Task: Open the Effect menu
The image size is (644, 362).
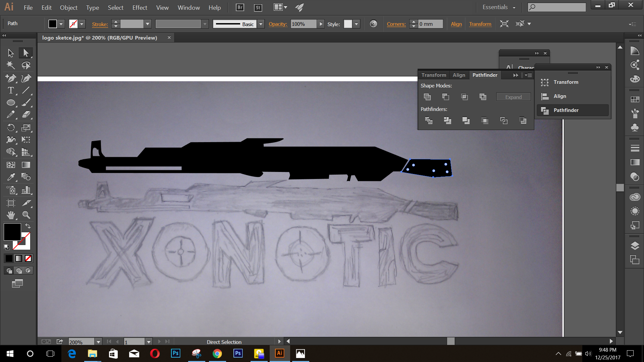Action: point(140,7)
